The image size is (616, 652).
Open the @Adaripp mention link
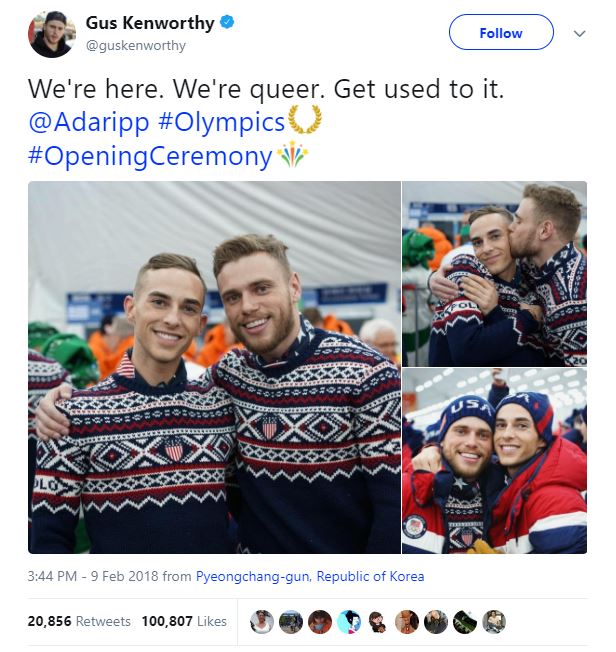click(x=89, y=122)
